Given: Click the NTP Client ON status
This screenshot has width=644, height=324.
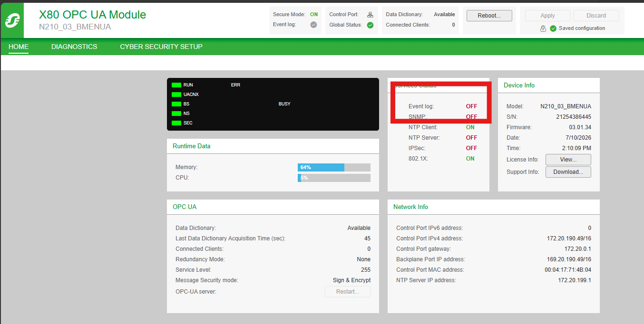Looking at the screenshot, I should [470, 127].
